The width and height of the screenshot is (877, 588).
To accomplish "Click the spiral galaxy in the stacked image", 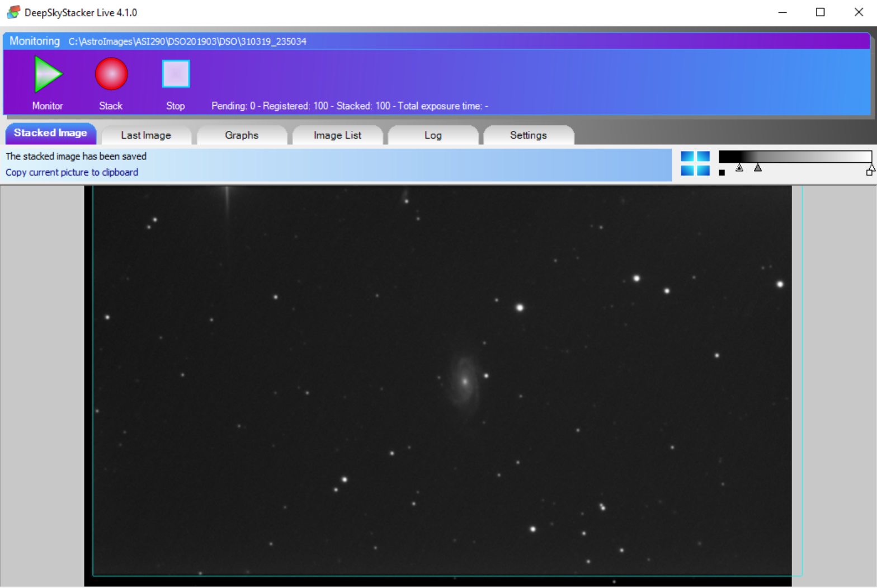I will [x=464, y=381].
